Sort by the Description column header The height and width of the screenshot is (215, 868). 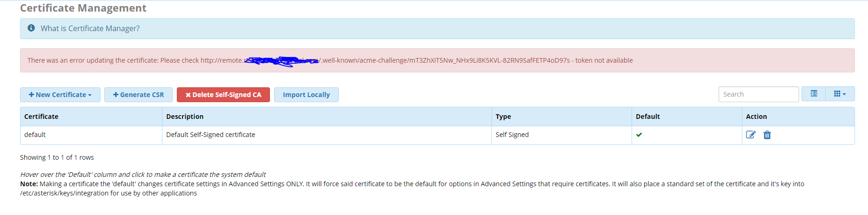pos(185,117)
